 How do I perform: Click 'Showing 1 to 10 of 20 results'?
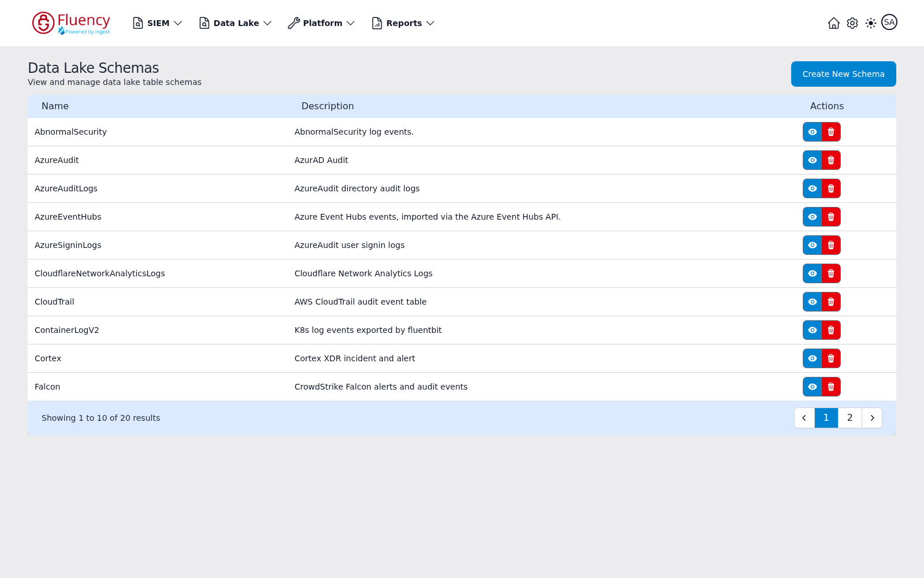(100, 418)
